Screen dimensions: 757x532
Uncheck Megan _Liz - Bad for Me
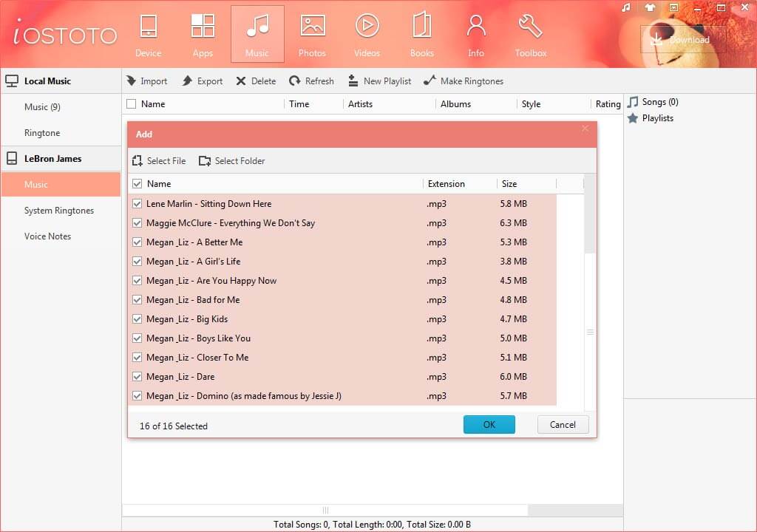[x=137, y=300]
